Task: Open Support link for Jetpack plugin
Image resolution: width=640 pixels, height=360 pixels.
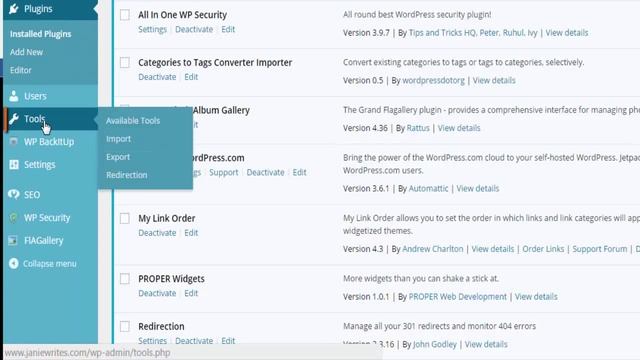Action: (x=224, y=172)
